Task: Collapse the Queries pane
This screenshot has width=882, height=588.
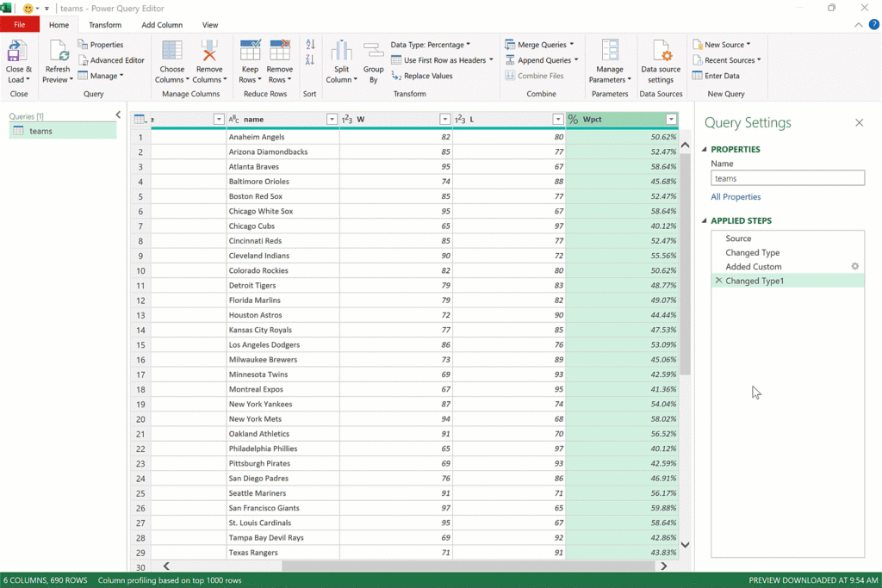Action: point(118,115)
